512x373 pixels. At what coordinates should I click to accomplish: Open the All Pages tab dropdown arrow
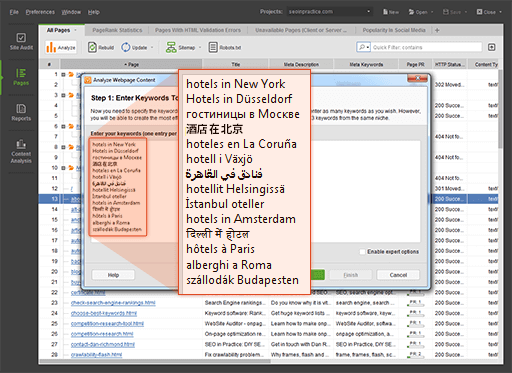coord(75,30)
